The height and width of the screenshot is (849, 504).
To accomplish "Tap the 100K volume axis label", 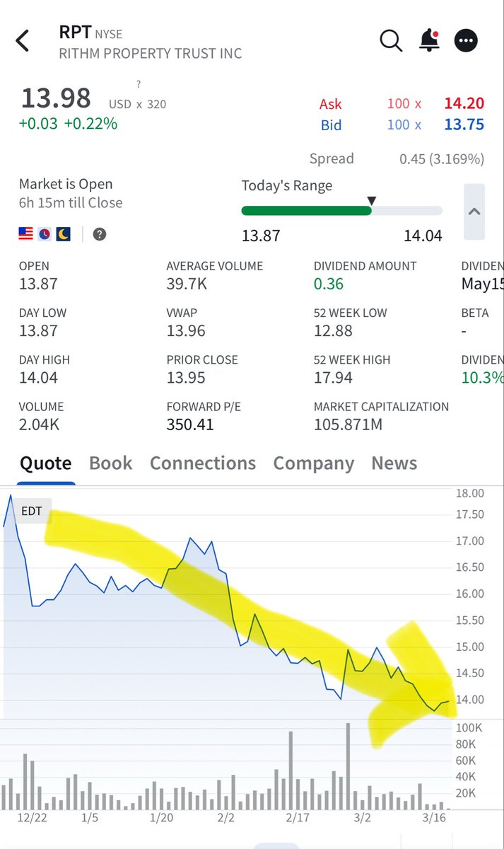I will click(470, 727).
